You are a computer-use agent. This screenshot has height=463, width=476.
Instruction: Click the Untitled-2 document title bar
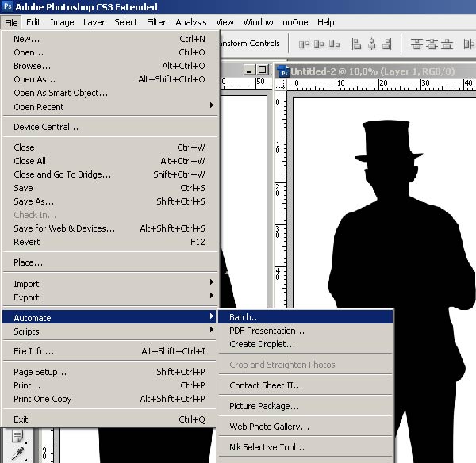(375, 71)
